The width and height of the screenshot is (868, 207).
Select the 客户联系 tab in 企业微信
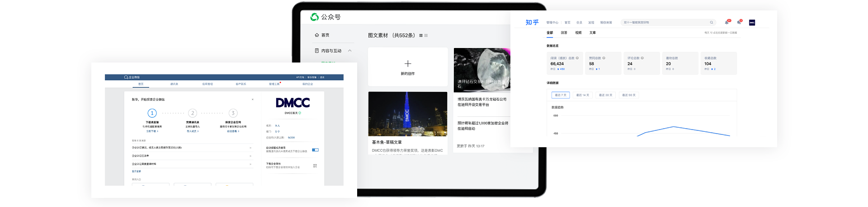241,84
